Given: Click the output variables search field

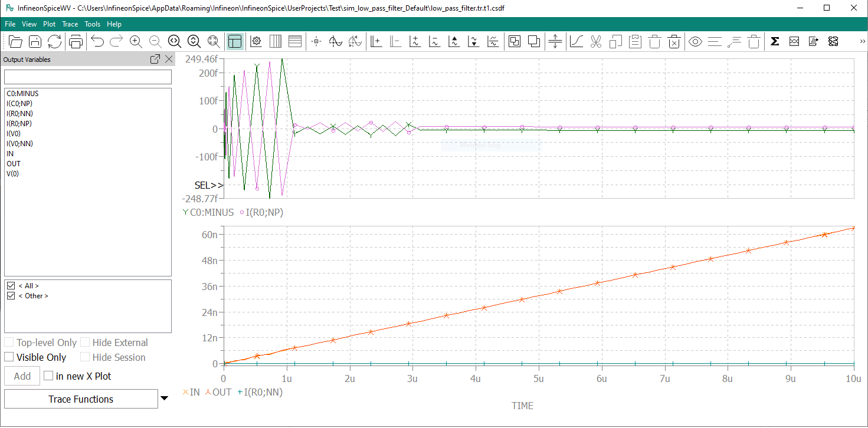Looking at the screenshot, I should tap(88, 77).
